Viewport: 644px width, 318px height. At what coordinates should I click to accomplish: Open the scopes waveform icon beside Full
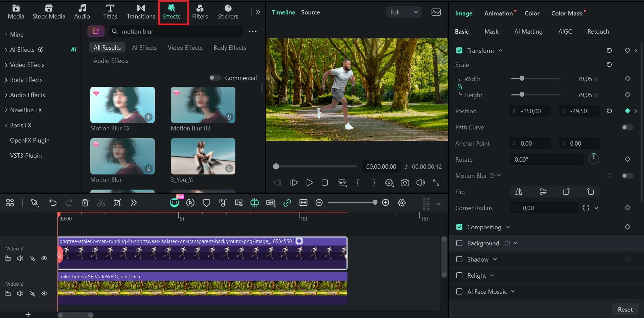click(x=436, y=12)
